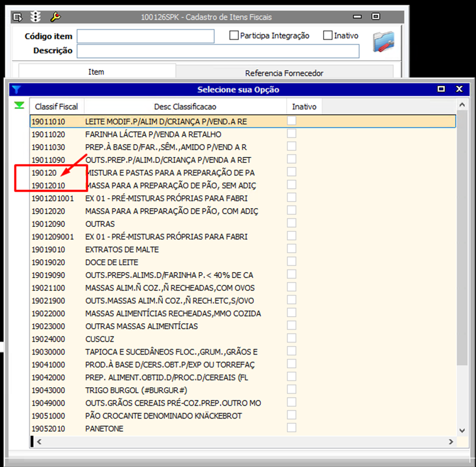
Task: Maximize the Selecione sua Opção dialog
Action: (441, 89)
